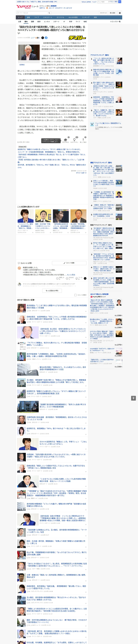
Task: Open settings gear icon in header
Action: tap(120, 13)
